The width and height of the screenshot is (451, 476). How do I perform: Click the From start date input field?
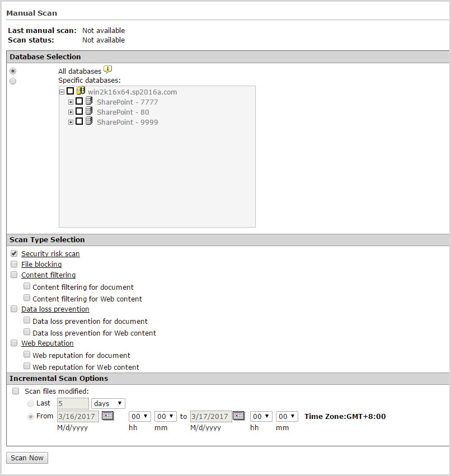point(78,416)
